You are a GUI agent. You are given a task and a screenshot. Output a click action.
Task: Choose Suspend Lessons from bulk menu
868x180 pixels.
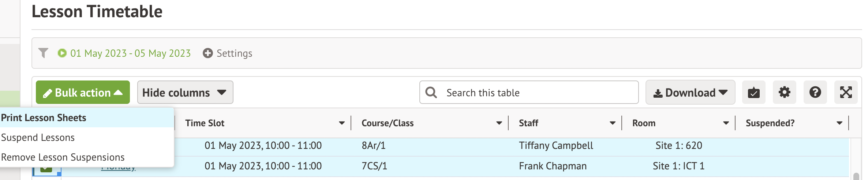tap(38, 138)
